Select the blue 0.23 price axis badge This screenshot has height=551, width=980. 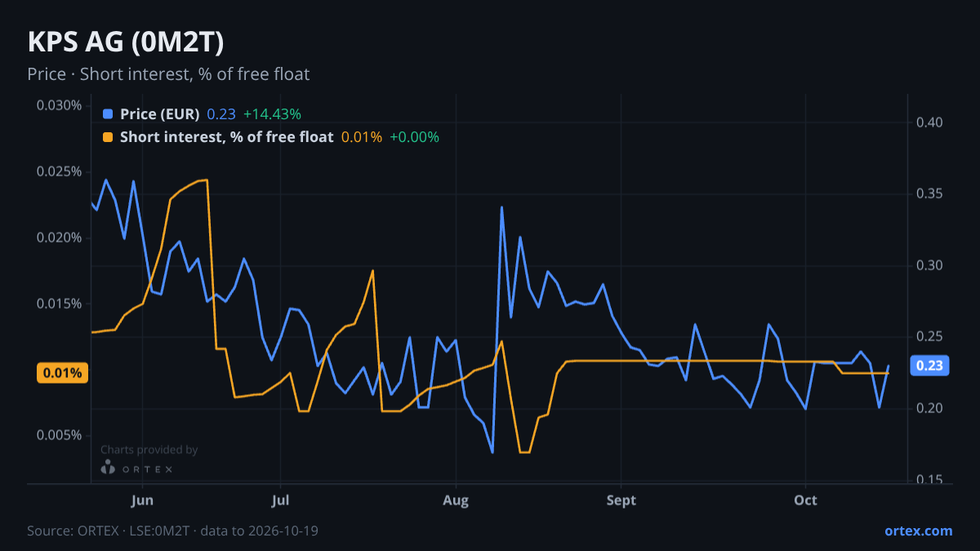coord(929,366)
